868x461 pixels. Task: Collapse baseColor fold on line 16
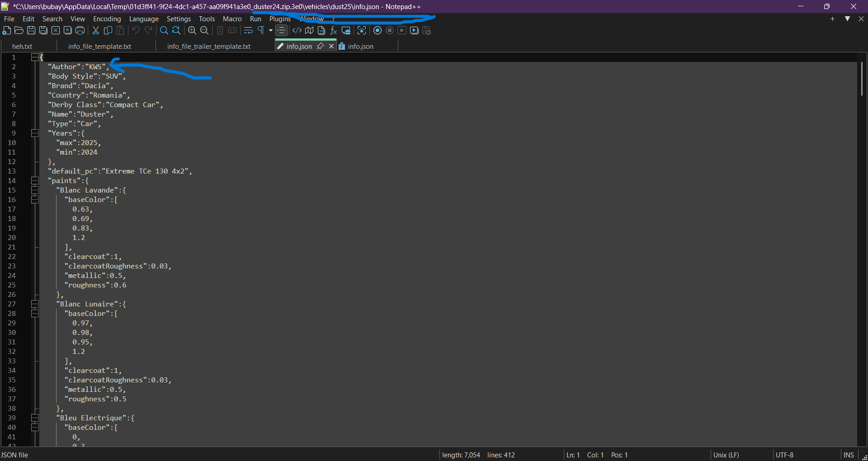[x=35, y=200]
